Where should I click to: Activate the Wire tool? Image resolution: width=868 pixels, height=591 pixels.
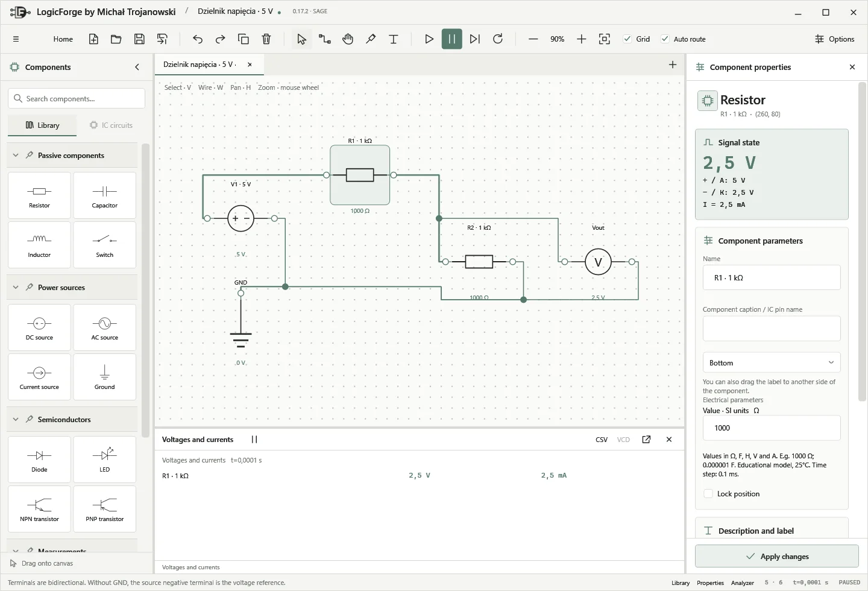325,39
